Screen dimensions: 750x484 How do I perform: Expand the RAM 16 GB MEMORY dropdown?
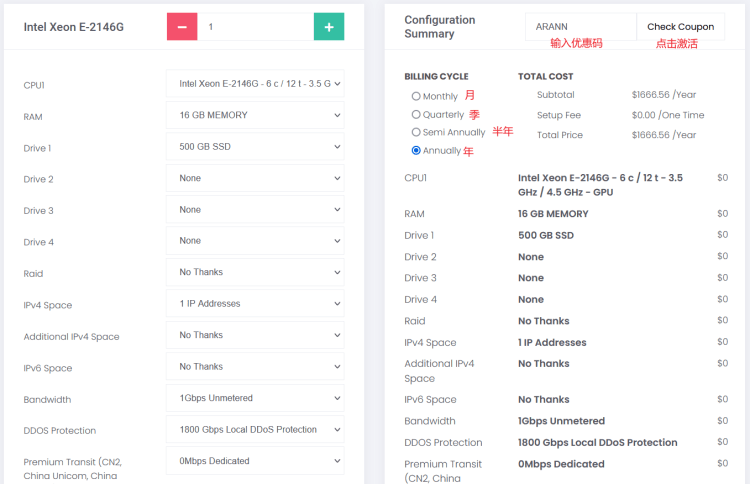[255, 115]
